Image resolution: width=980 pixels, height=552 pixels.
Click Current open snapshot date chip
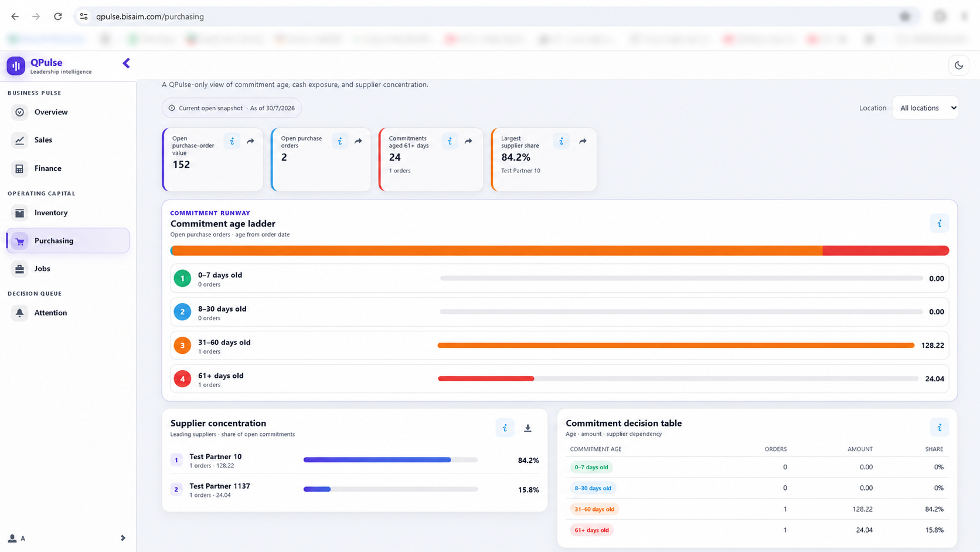click(x=232, y=108)
